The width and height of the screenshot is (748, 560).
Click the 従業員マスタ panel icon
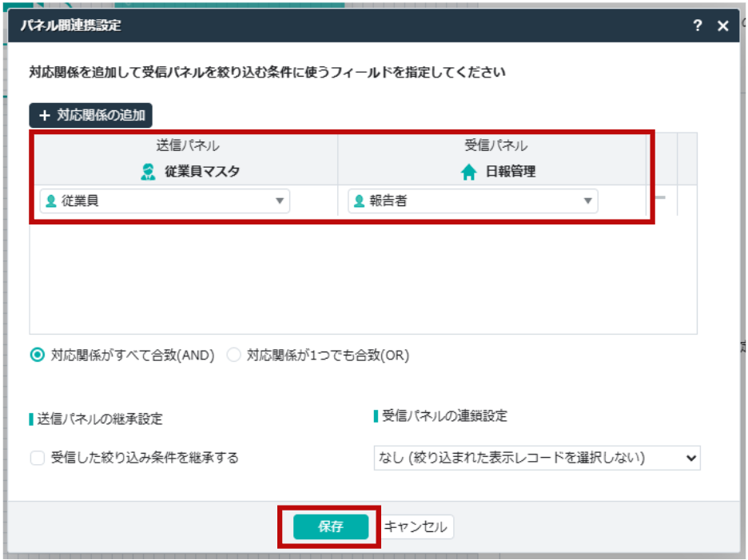click(148, 171)
